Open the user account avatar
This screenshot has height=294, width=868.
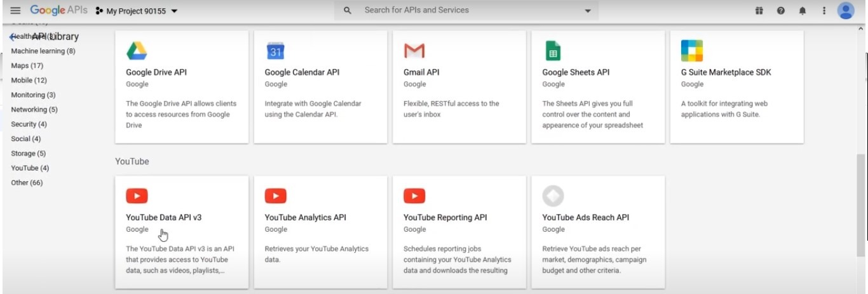tap(846, 11)
